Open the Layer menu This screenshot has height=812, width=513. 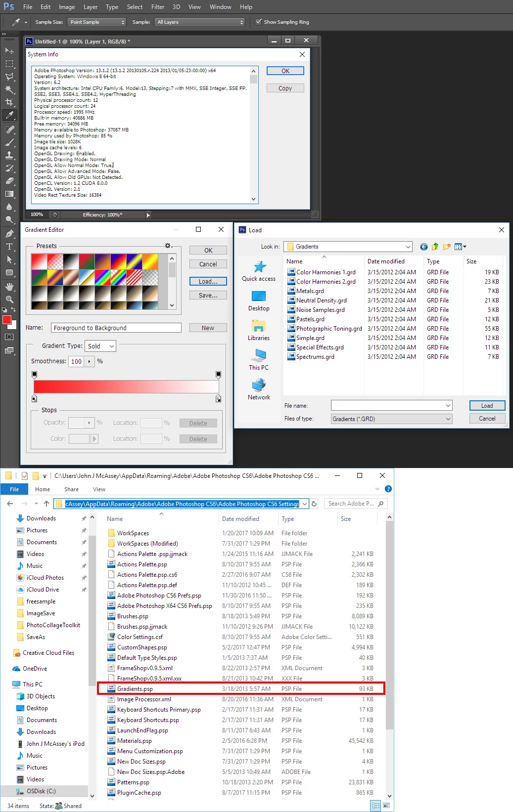[x=91, y=7]
